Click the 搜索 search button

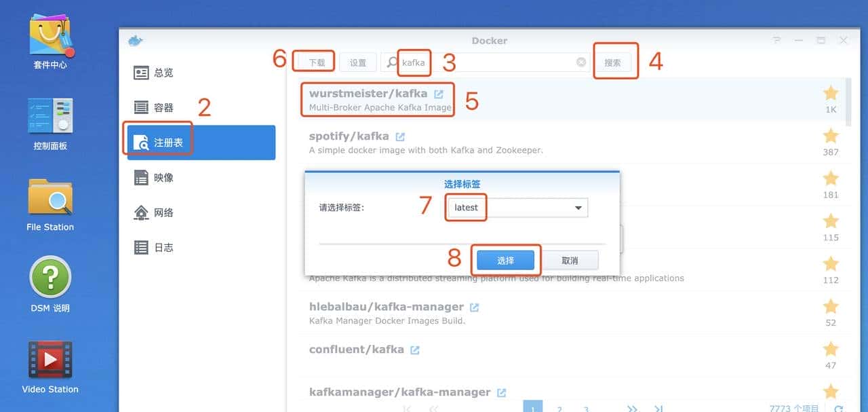pyautogui.click(x=612, y=62)
